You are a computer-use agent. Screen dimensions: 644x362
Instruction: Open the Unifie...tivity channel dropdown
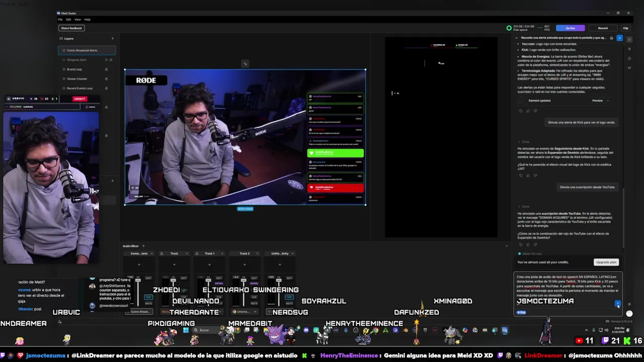pos(292,253)
